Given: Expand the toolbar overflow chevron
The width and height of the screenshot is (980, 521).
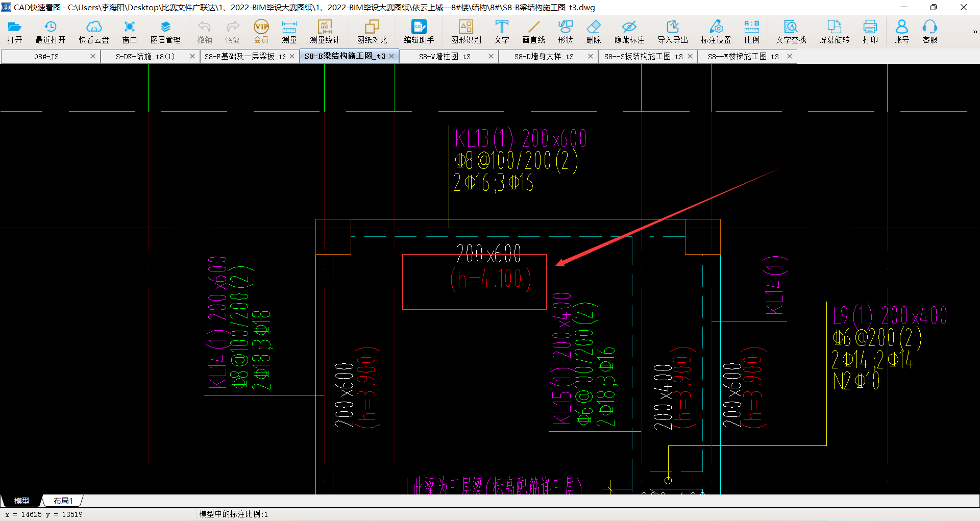Looking at the screenshot, I should point(975,32).
